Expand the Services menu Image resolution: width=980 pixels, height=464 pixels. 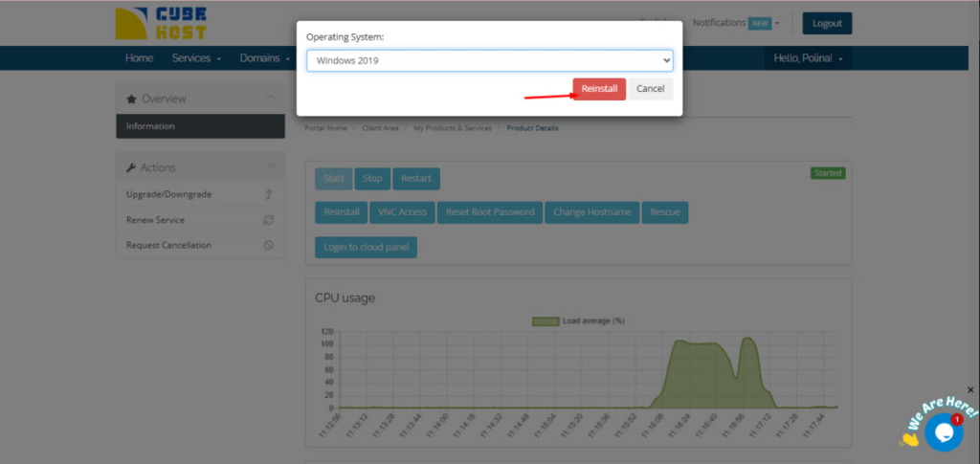tap(196, 58)
